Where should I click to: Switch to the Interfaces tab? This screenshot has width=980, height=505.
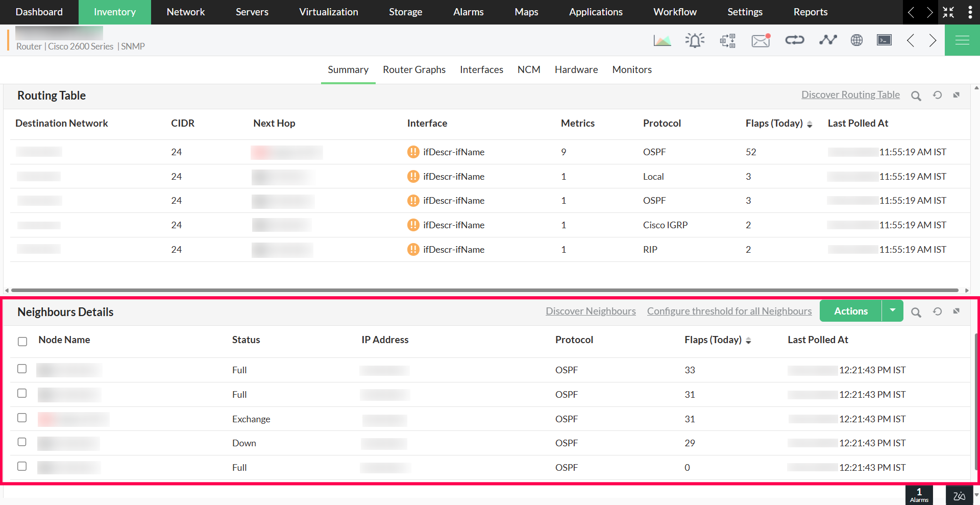pyautogui.click(x=481, y=69)
